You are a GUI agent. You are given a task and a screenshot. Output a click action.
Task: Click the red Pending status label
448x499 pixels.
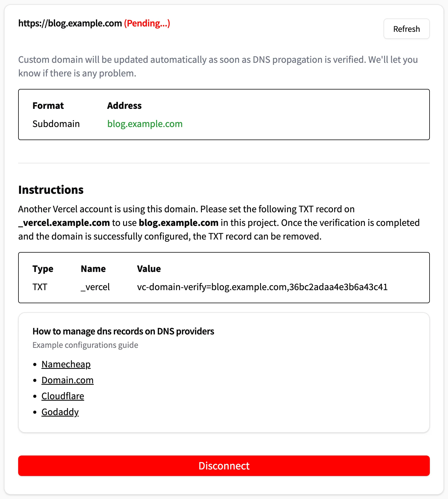point(146,24)
